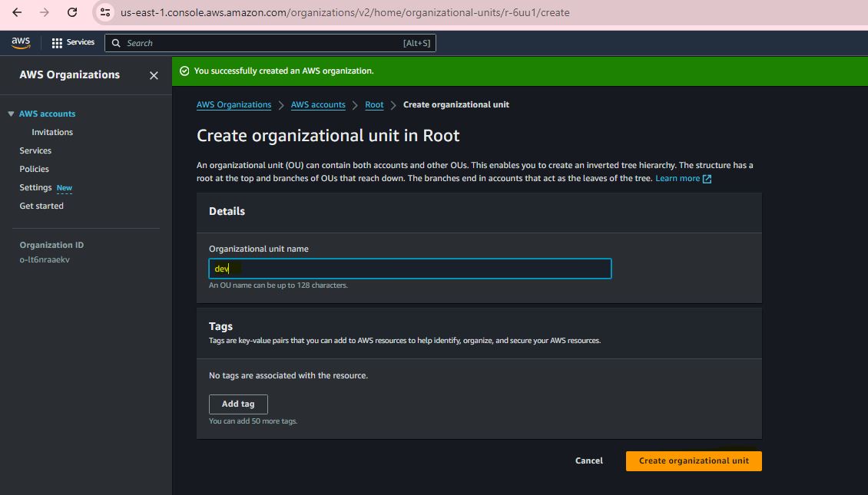868x495 pixels.
Task: Click the external link icon beside Learn more
Action: click(707, 179)
